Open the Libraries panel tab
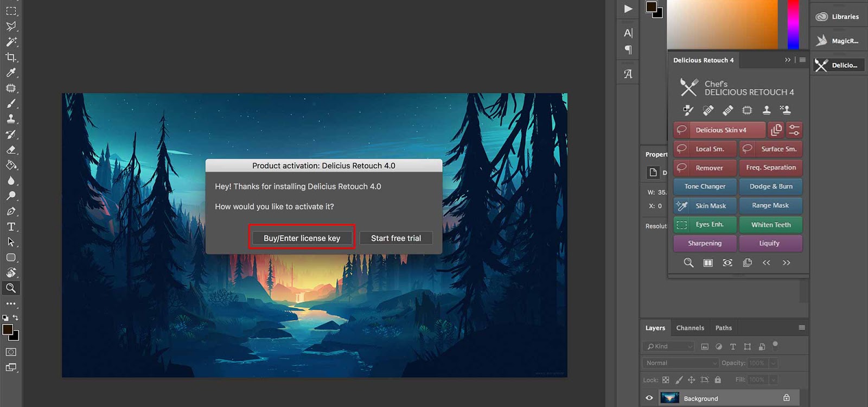Screen dimensions: 868x407 (x=839, y=16)
